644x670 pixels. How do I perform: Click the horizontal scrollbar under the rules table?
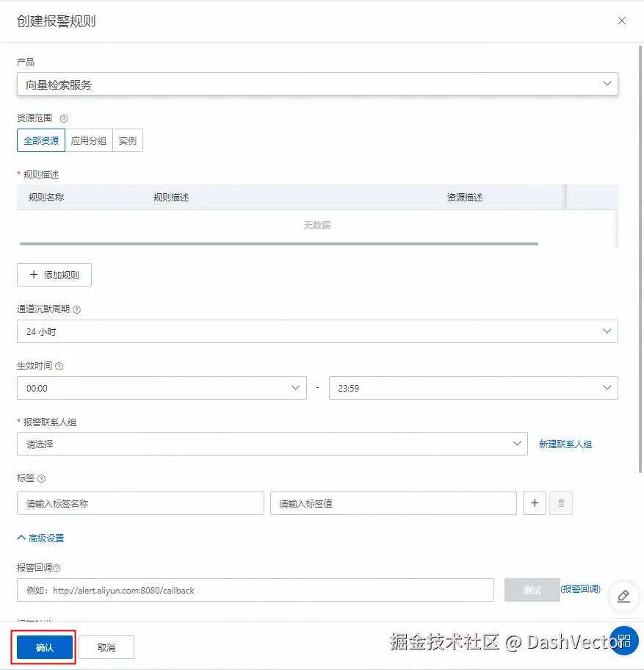pos(279,242)
